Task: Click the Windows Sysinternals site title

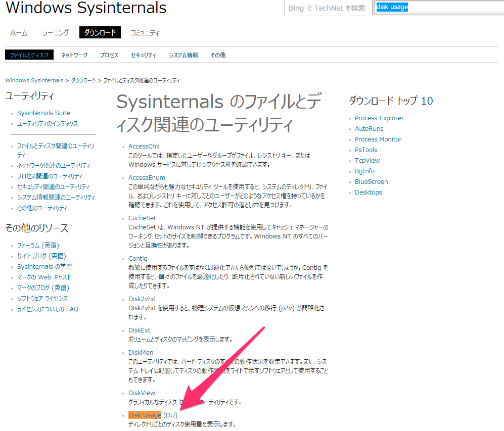Action: click(x=86, y=8)
